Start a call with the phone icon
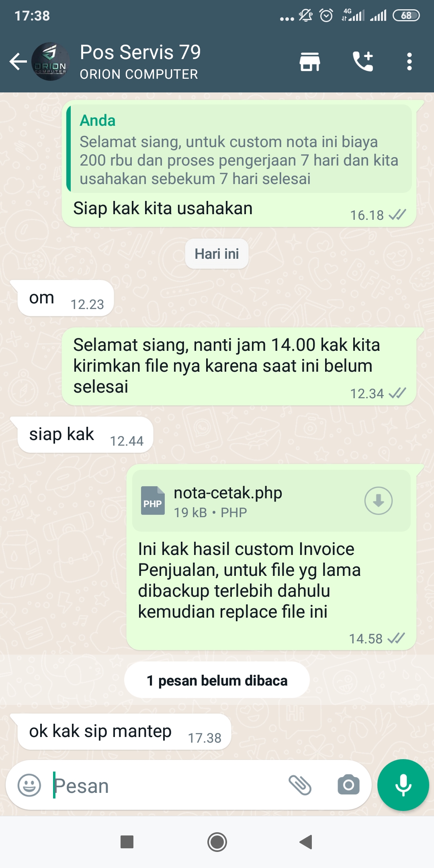This screenshot has width=434, height=868. (363, 61)
